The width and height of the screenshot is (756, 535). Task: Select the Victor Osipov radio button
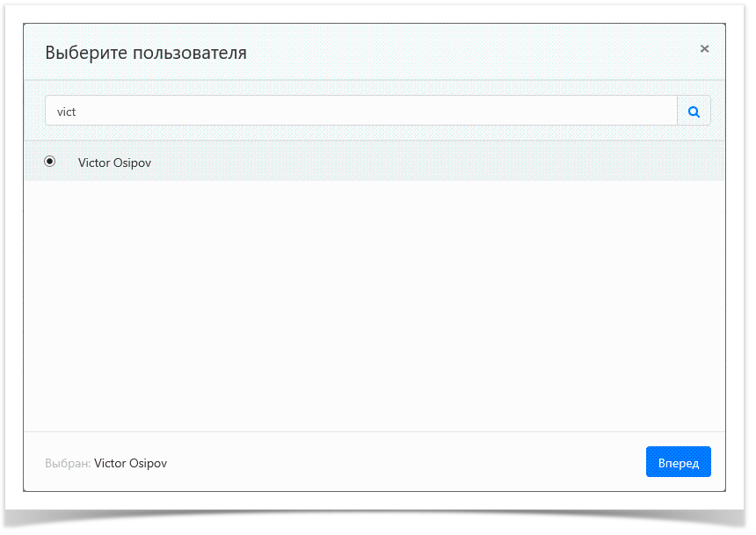pos(50,162)
